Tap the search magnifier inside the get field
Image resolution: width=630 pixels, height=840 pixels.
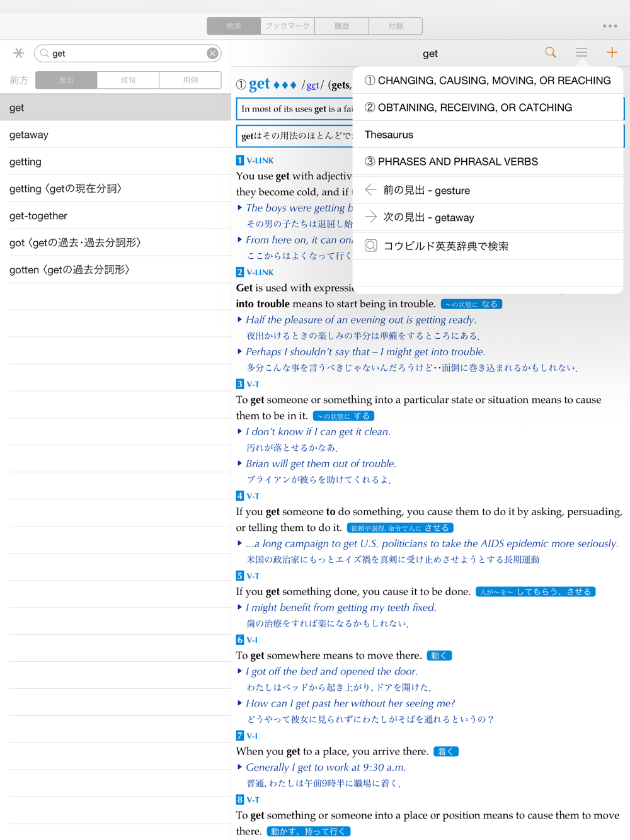tap(44, 54)
